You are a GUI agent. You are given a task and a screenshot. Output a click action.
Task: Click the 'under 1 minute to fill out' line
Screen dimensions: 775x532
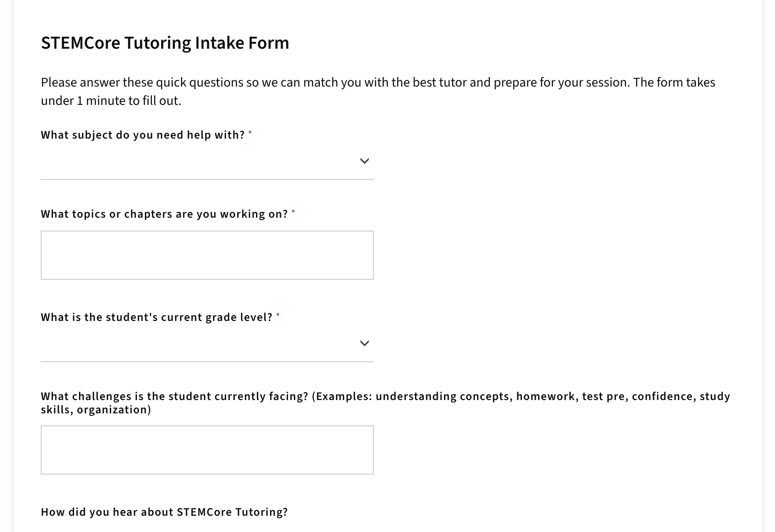[111, 101]
